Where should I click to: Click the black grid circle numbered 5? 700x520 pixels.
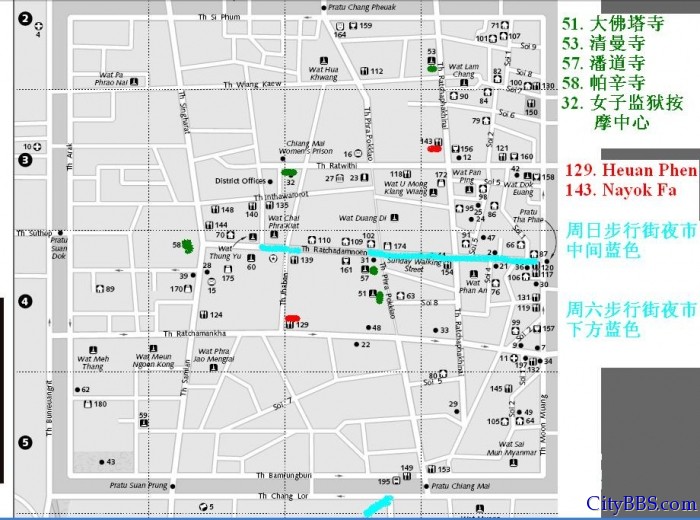click(25, 442)
